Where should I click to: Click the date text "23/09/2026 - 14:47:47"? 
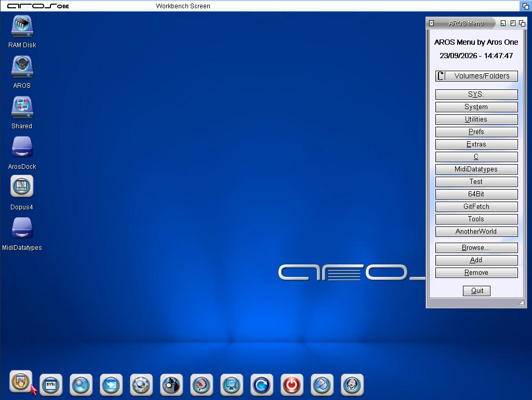[476, 56]
